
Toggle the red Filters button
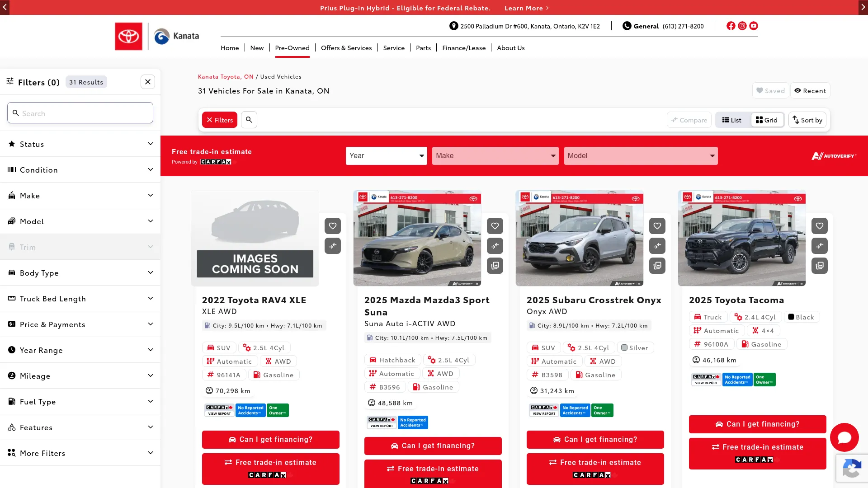pyautogui.click(x=220, y=120)
